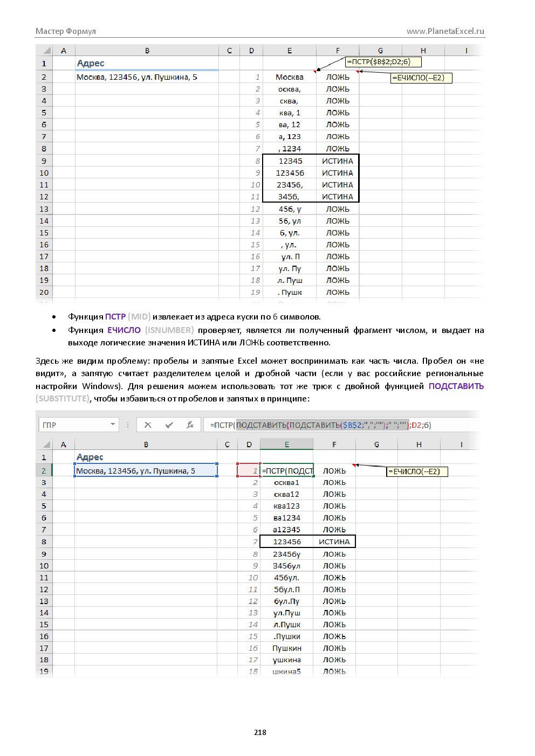The height and width of the screenshot is (756, 535).
Task: Select the cell reading ул. Пу
Action: 290,268
